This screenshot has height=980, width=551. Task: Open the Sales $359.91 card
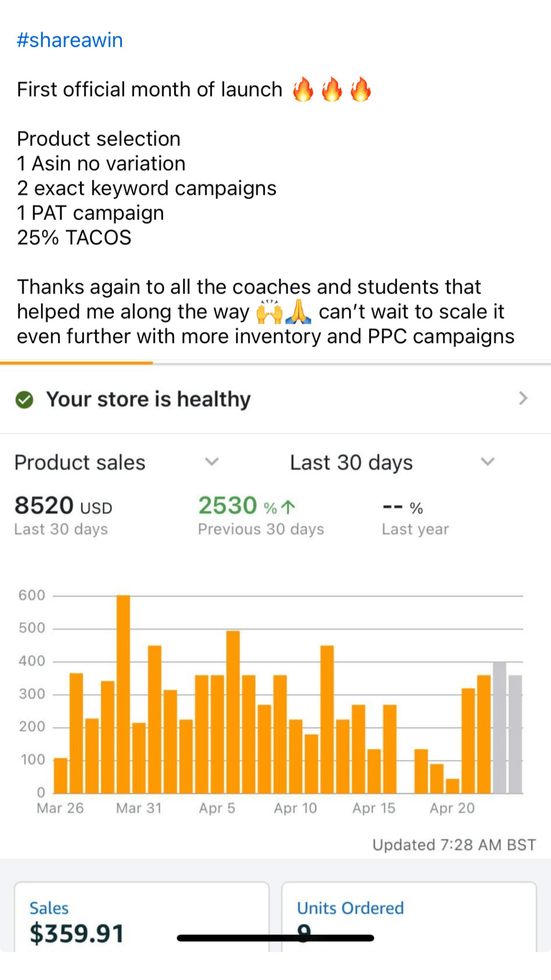(142, 916)
